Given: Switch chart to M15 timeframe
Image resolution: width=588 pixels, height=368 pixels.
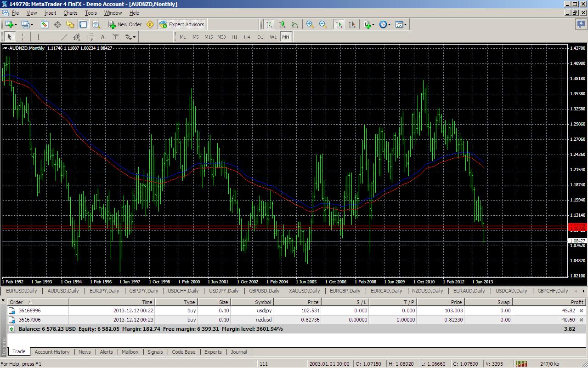Looking at the screenshot, I should [209, 37].
